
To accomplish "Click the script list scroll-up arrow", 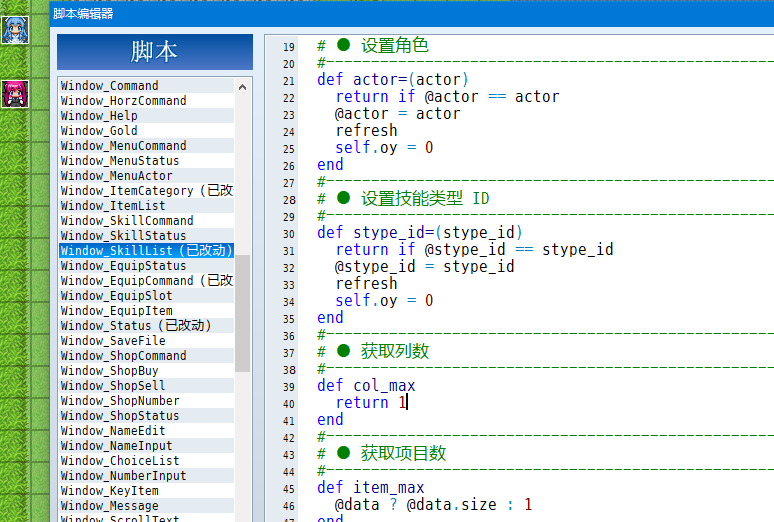I will (x=242, y=87).
